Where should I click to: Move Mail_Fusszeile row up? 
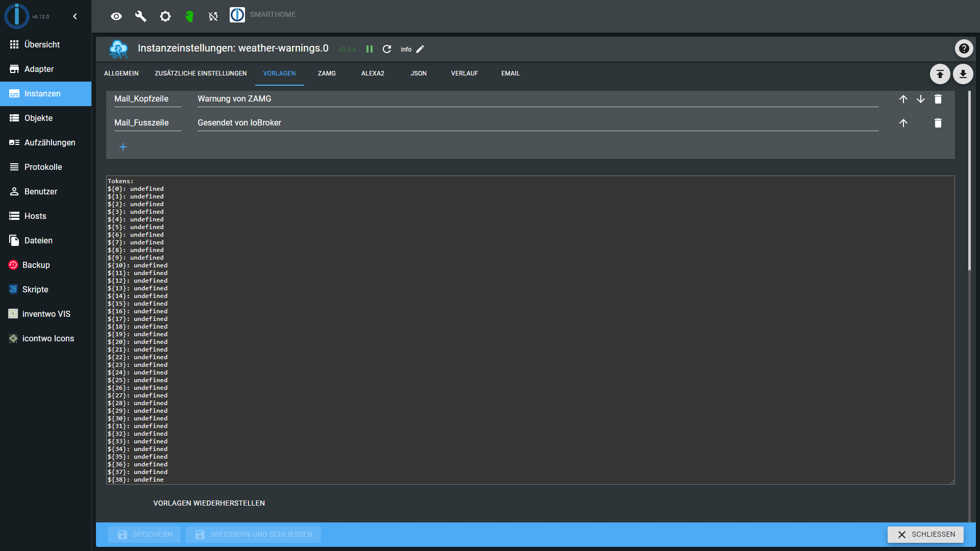[x=903, y=123]
